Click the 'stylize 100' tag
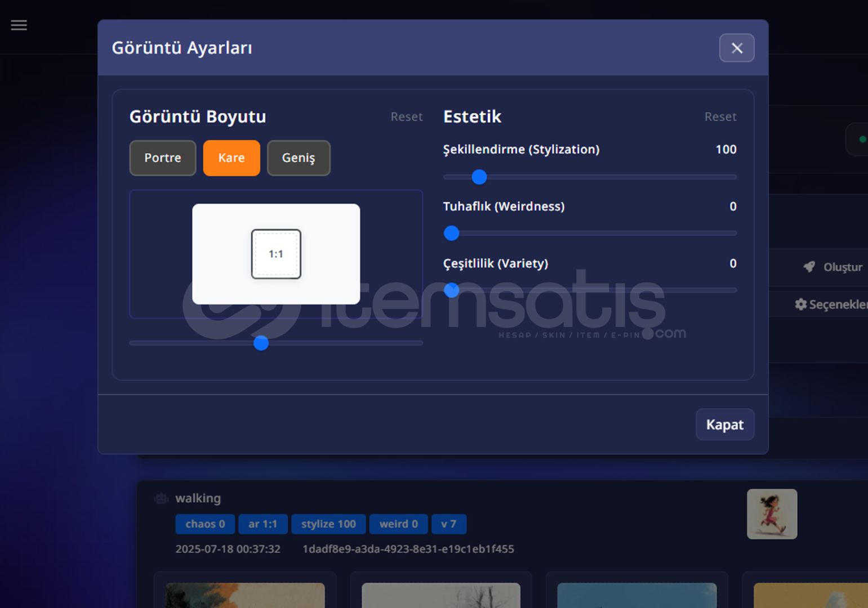The height and width of the screenshot is (608, 868). pyautogui.click(x=328, y=524)
